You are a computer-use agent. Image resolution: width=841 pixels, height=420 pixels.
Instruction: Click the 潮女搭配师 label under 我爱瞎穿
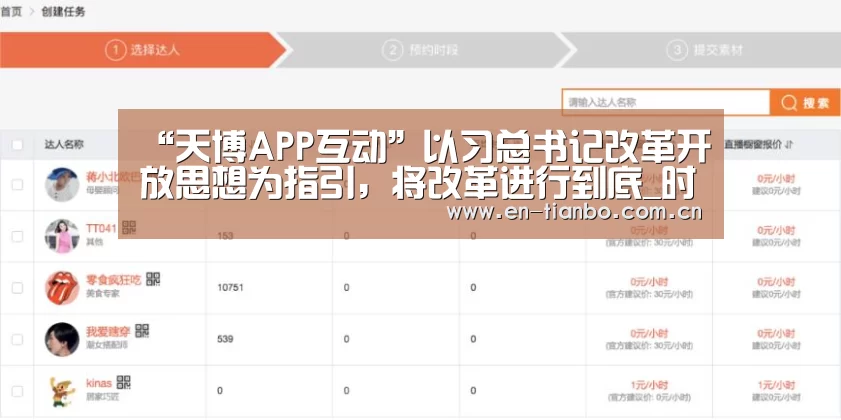click(107, 345)
